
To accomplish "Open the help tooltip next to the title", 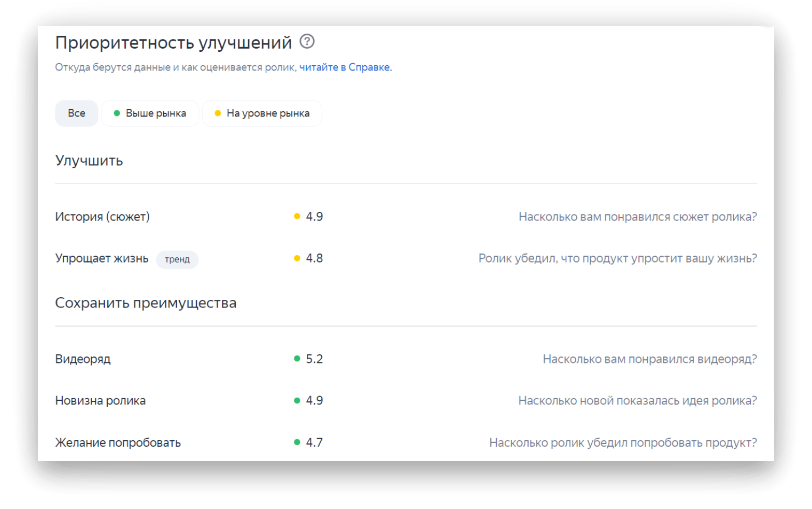I will point(307,41).
